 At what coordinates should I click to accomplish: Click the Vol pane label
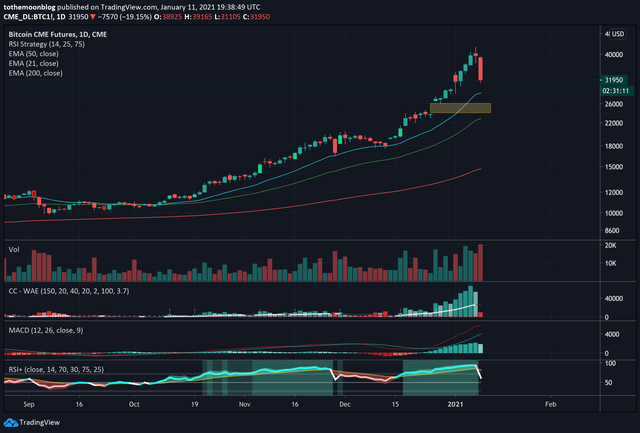pyautogui.click(x=14, y=249)
